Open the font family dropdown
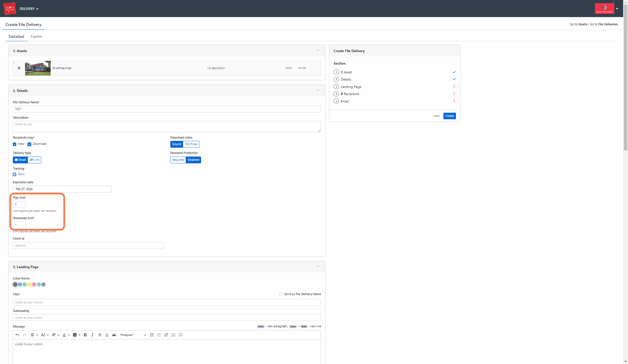The image size is (628, 364). point(55,335)
